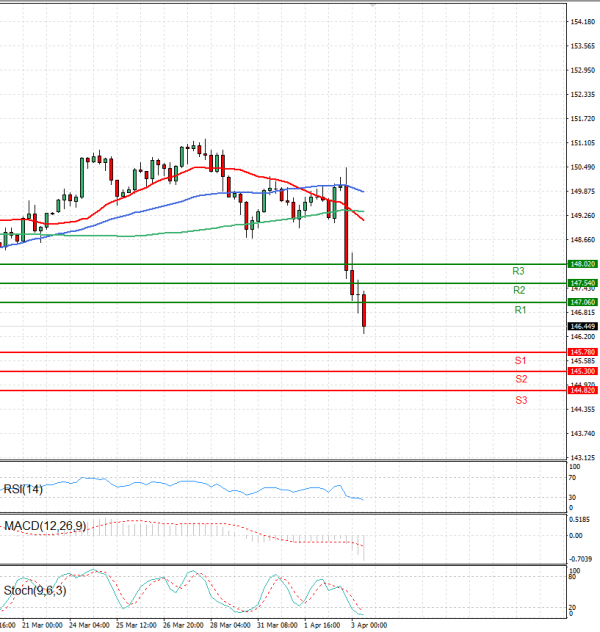Click the Stoch(9,6,3) indicator label
Screen dimensions: 600x632
tap(35, 590)
